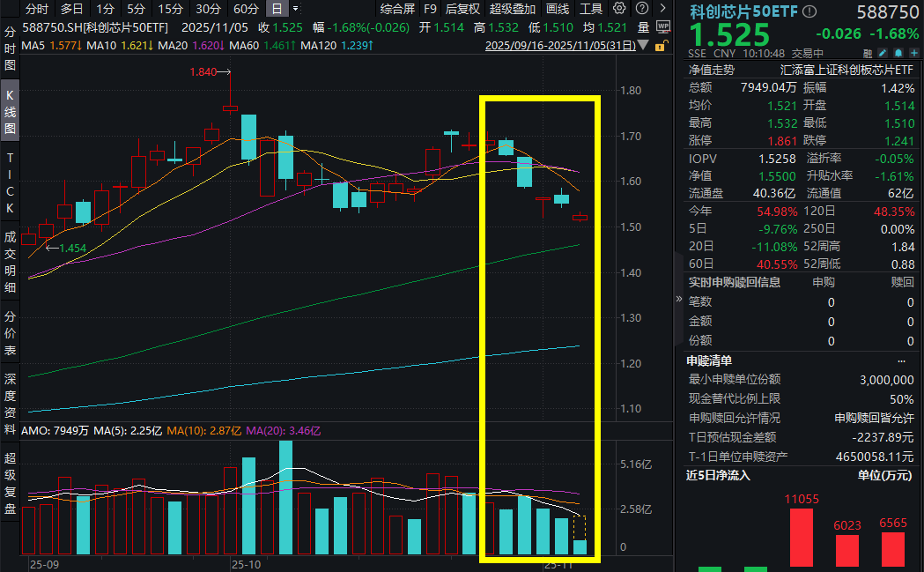Viewport: 924px width, 572px height.
Task: Toggle the date range lock icon
Action: pyautogui.click(x=661, y=45)
